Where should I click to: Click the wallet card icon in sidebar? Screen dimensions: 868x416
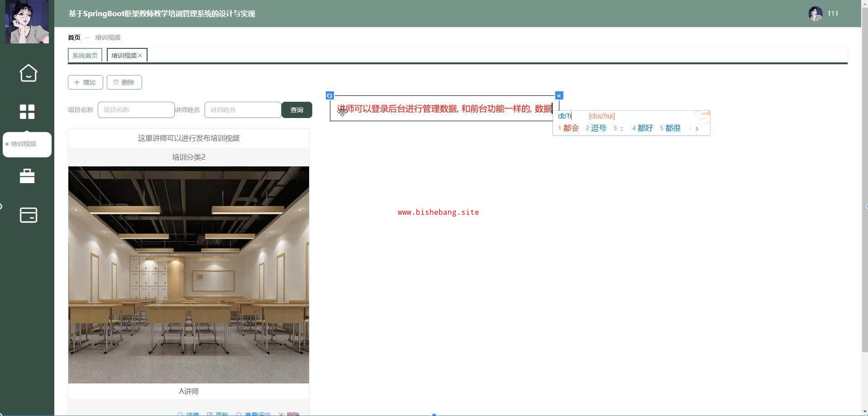pyautogui.click(x=28, y=215)
